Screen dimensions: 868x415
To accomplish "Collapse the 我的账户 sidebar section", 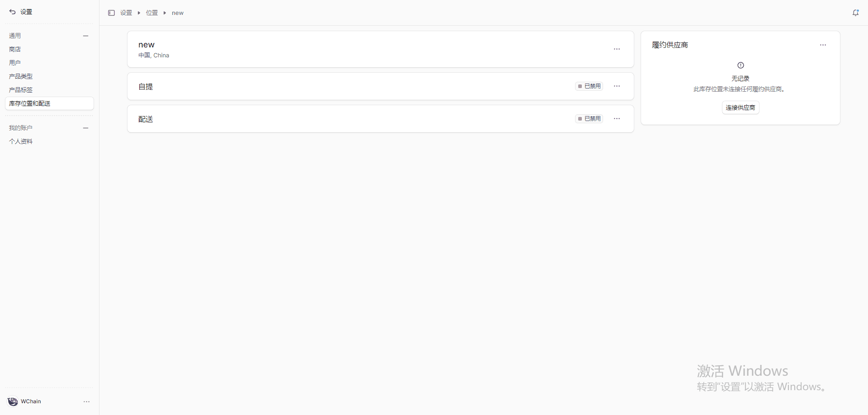I will [x=85, y=128].
